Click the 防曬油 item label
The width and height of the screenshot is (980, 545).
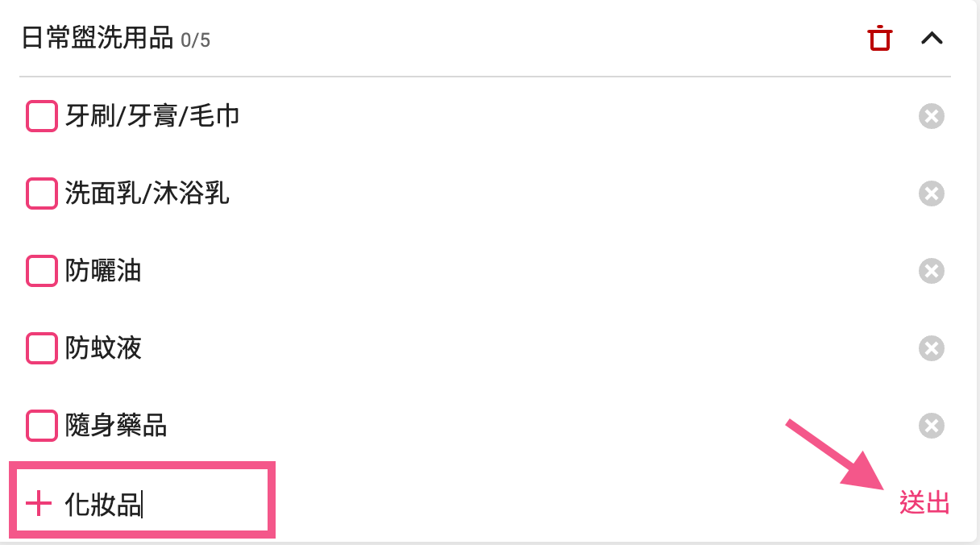tap(103, 271)
